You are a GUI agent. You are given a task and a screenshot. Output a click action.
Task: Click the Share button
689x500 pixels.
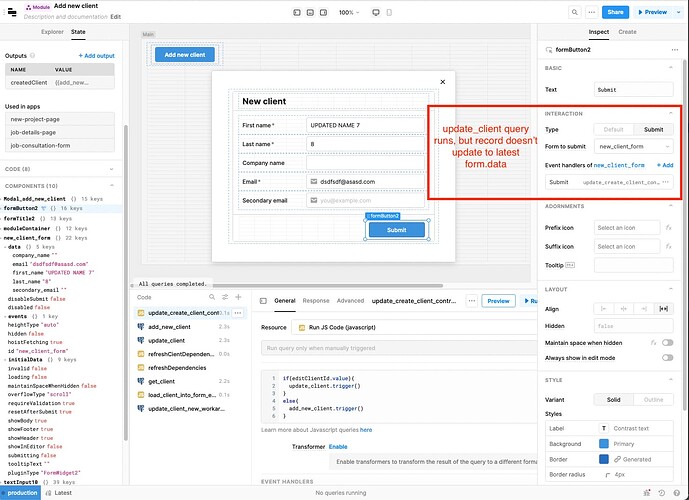615,12
